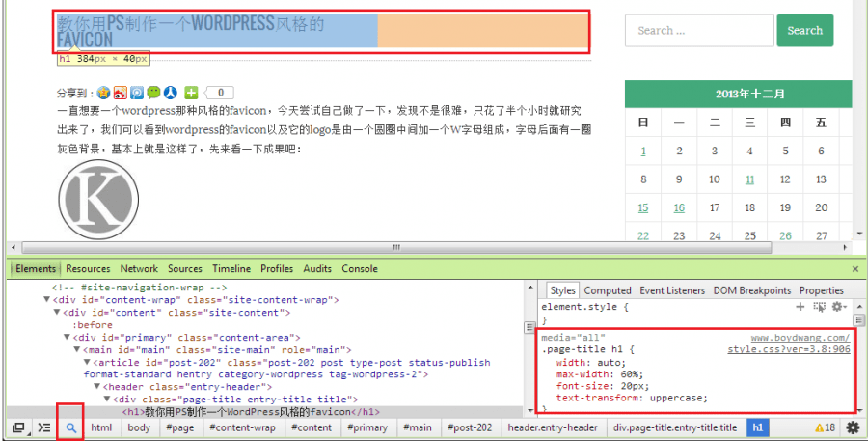Select #content-wrap in the breadcrumb bar
Viewport: 868px width, 441px height.
pyautogui.click(x=242, y=427)
